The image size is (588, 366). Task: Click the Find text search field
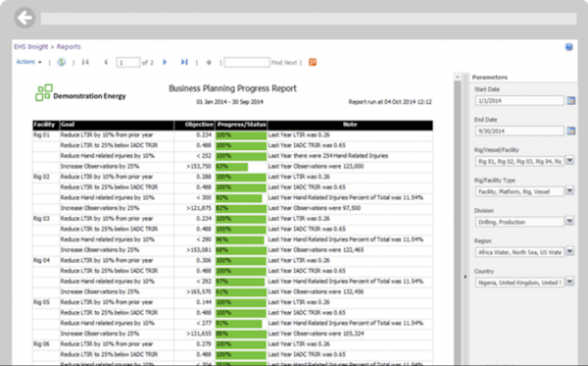click(x=246, y=63)
